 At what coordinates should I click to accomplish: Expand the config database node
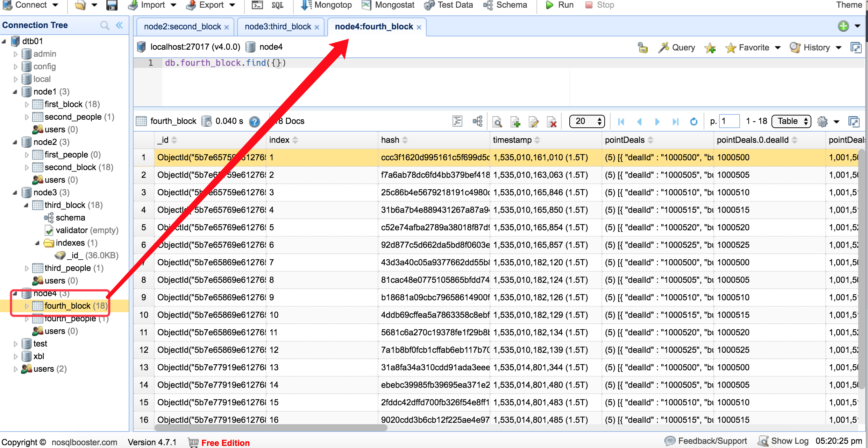pos(15,66)
